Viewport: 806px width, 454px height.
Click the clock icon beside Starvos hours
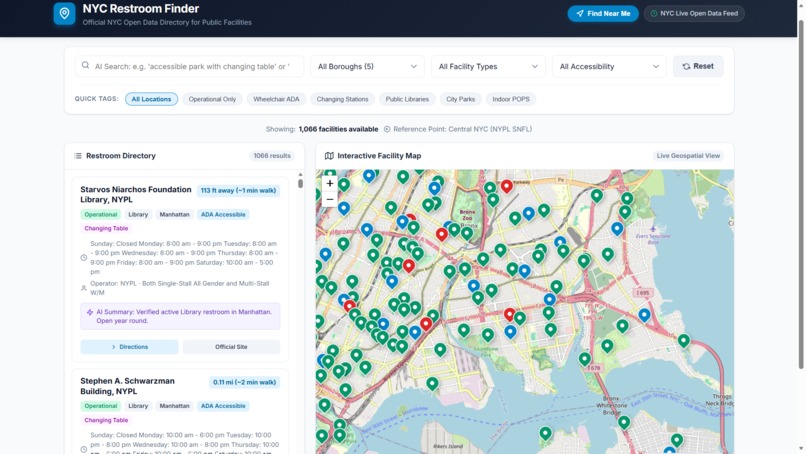pos(84,258)
